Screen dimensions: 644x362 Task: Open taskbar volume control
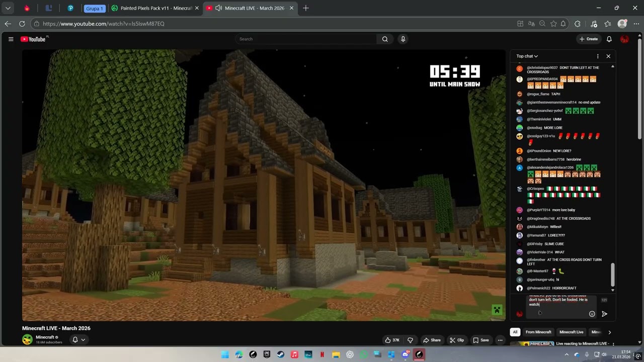[604, 354]
